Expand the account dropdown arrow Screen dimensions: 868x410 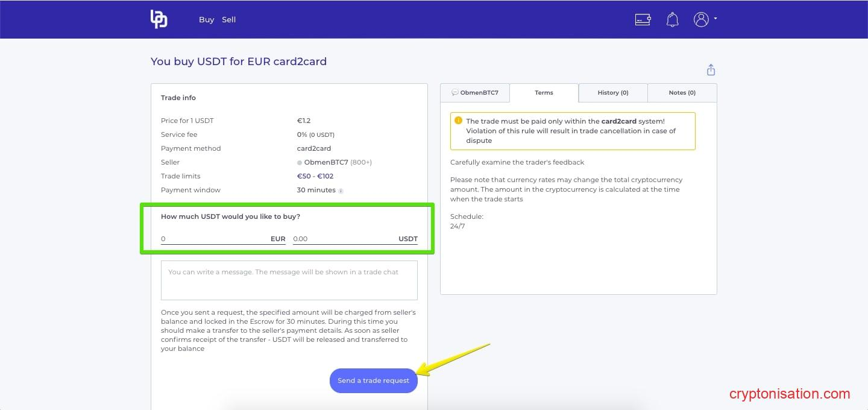[715, 19]
